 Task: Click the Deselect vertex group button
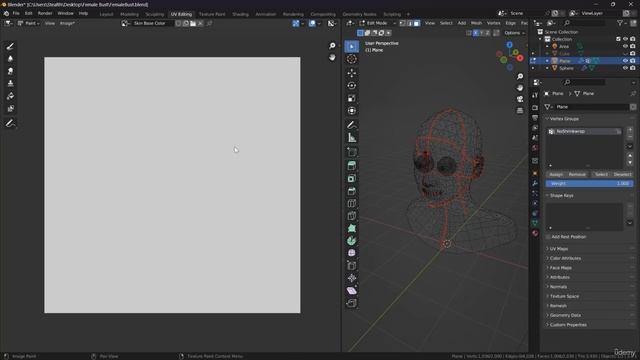[622, 174]
